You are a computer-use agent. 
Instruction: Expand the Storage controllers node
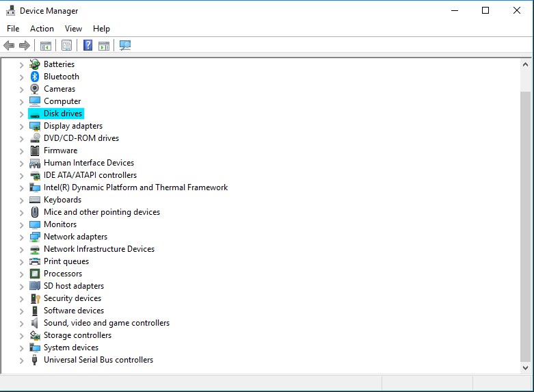click(x=21, y=336)
